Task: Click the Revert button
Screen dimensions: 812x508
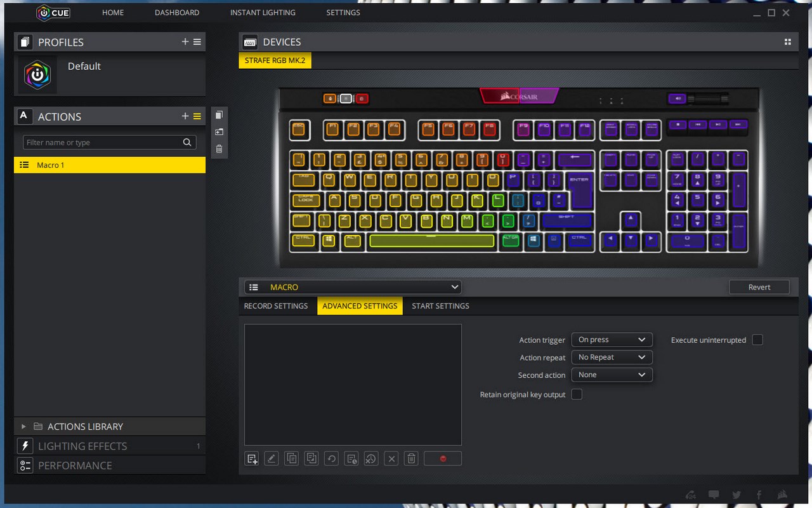Action: (759, 287)
